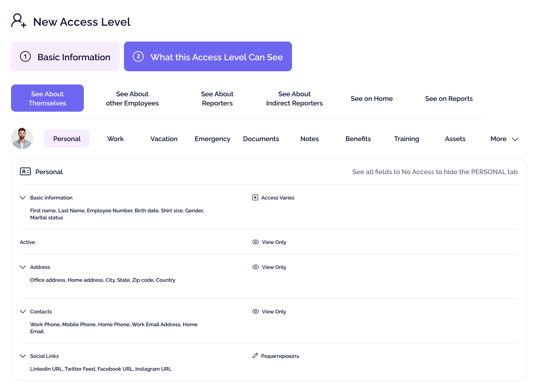Open the More tabs dropdown
This screenshot has height=392, width=538.
click(504, 139)
